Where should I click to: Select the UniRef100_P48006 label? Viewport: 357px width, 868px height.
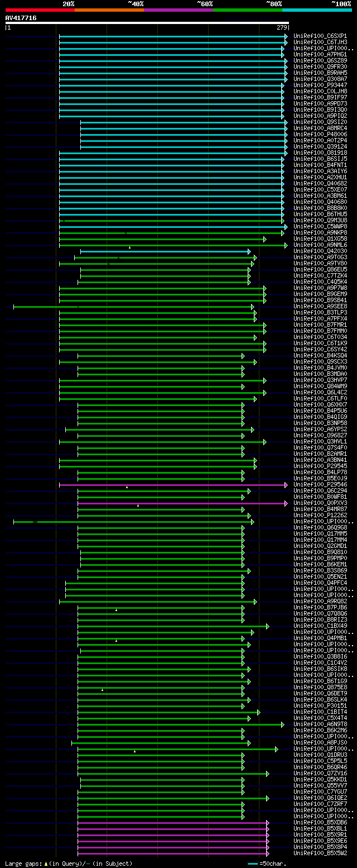point(320,134)
